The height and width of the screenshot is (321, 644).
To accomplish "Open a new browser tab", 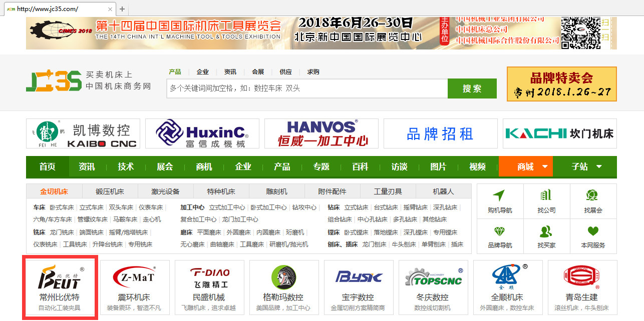I will point(122,9).
